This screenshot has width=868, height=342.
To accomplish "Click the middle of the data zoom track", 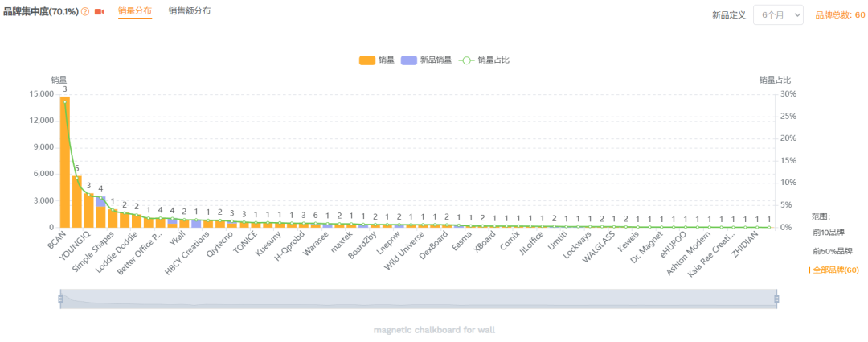I will pos(418,299).
